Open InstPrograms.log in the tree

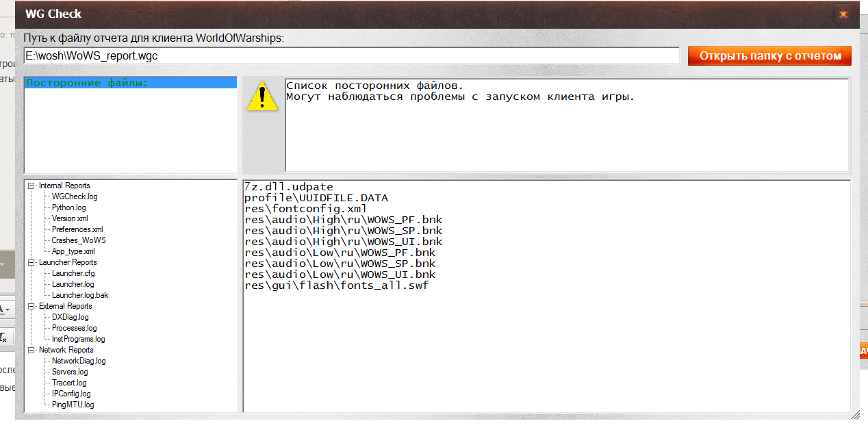(79, 339)
